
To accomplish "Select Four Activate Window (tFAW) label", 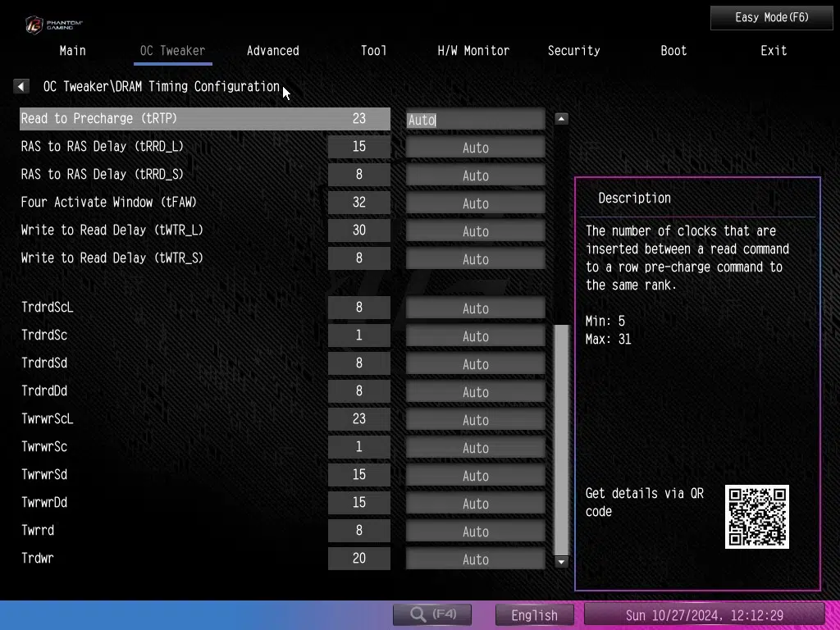I will [x=109, y=202].
